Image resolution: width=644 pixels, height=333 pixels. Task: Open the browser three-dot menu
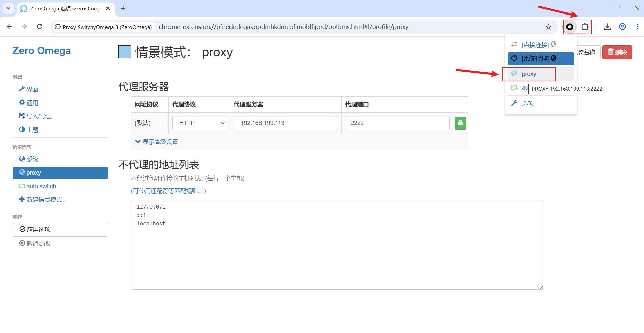638,27
